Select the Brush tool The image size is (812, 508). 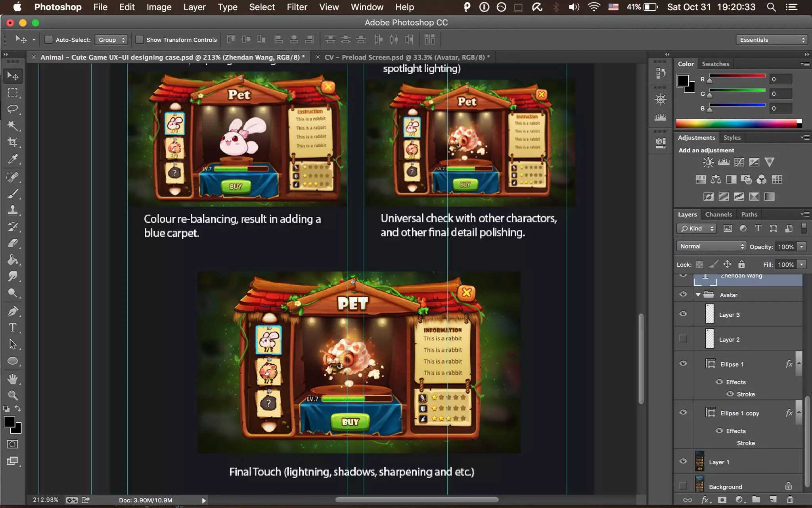click(x=13, y=194)
